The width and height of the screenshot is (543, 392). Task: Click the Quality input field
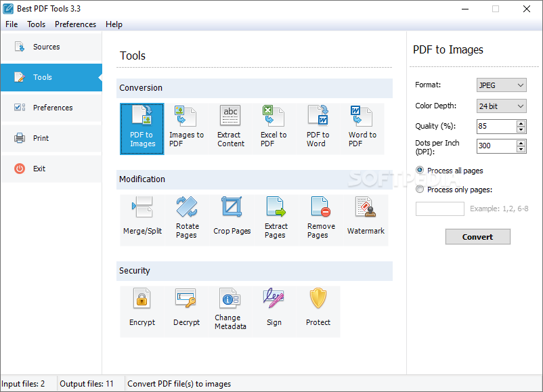(x=496, y=127)
